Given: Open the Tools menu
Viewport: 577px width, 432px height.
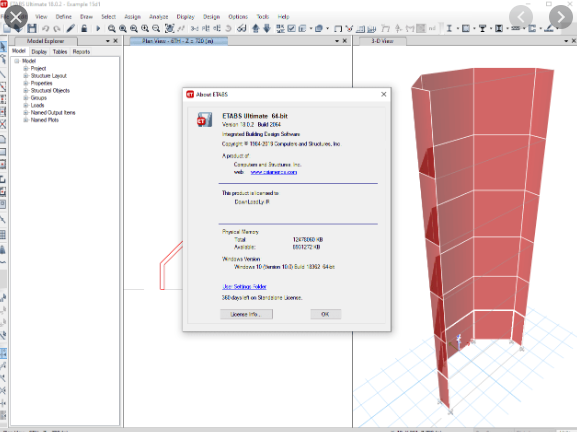Looking at the screenshot, I should (x=263, y=17).
